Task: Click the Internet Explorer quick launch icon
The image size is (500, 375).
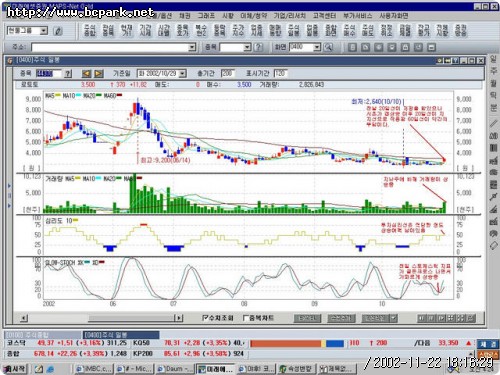Action: coord(50,369)
